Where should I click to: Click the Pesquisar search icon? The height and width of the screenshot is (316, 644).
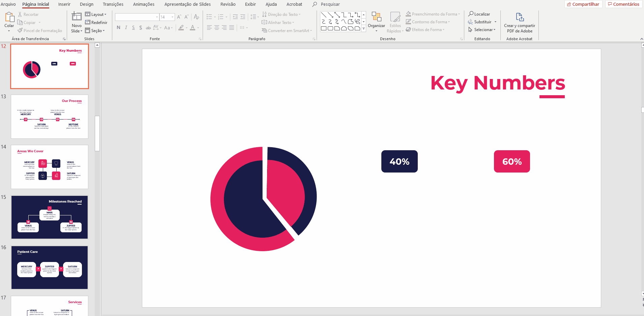(x=315, y=4)
